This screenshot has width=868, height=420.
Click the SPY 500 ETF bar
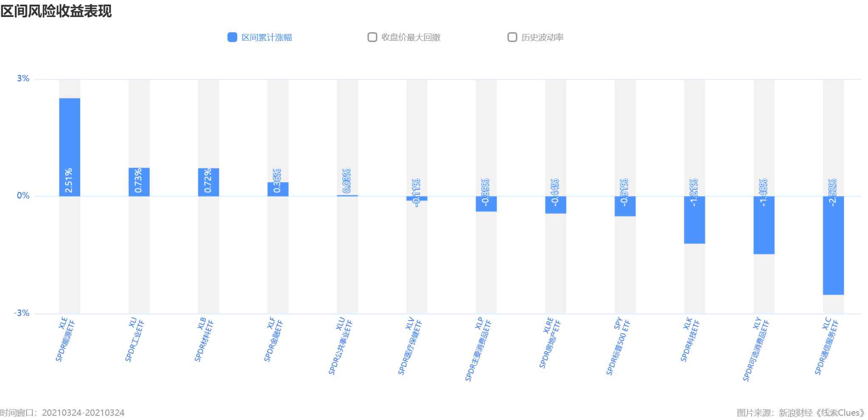pos(625,206)
